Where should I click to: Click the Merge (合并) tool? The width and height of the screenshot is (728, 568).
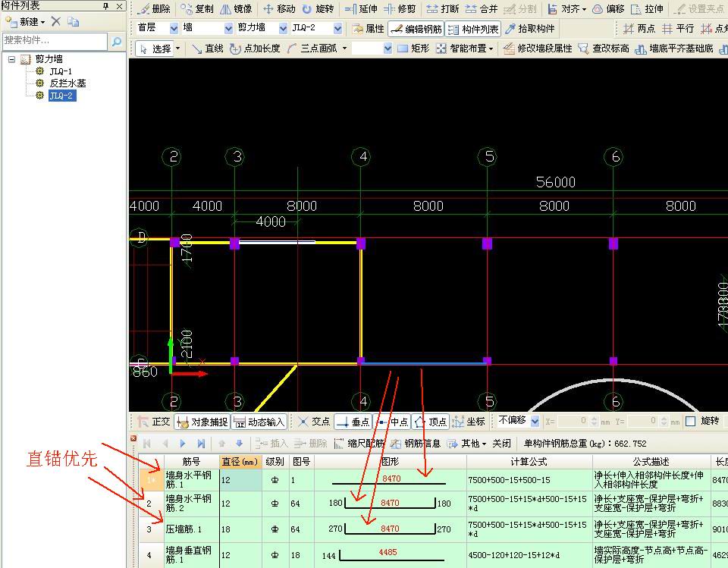click(482, 9)
